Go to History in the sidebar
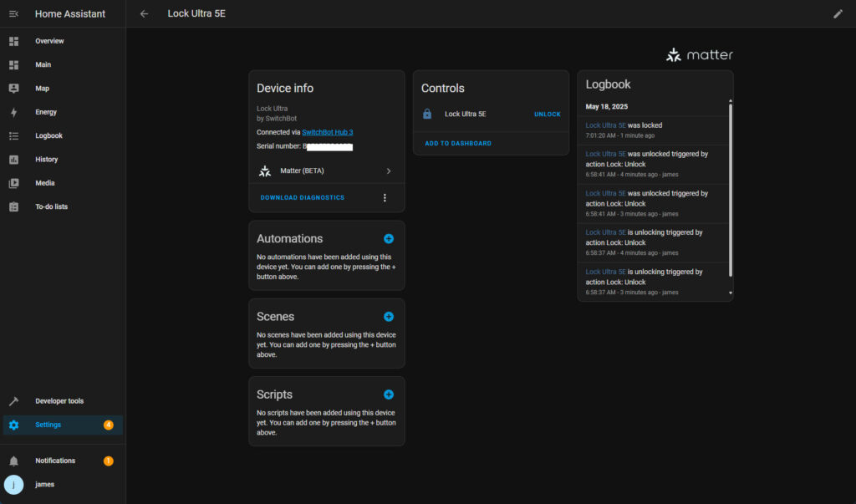 pyautogui.click(x=46, y=160)
